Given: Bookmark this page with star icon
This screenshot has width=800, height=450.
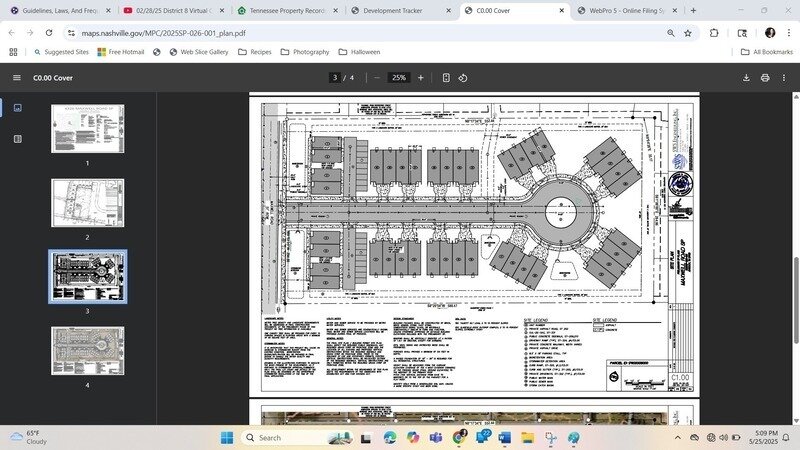Looking at the screenshot, I should 688,32.
